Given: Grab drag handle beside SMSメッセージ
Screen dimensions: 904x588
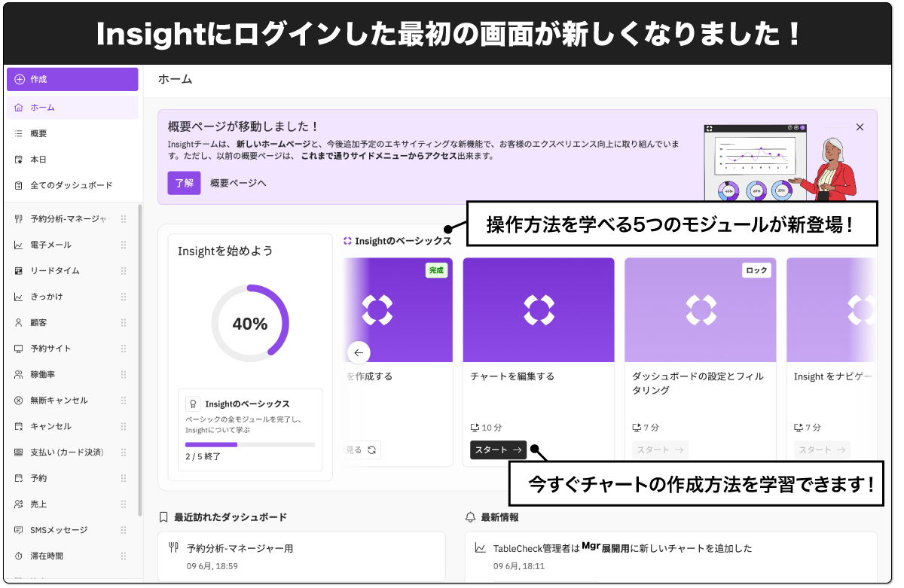Looking at the screenshot, I should click(x=124, y=530).
